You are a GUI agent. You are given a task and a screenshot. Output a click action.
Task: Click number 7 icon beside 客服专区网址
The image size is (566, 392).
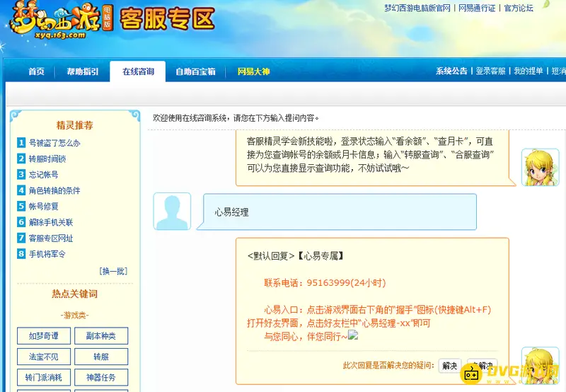point(21,238)
